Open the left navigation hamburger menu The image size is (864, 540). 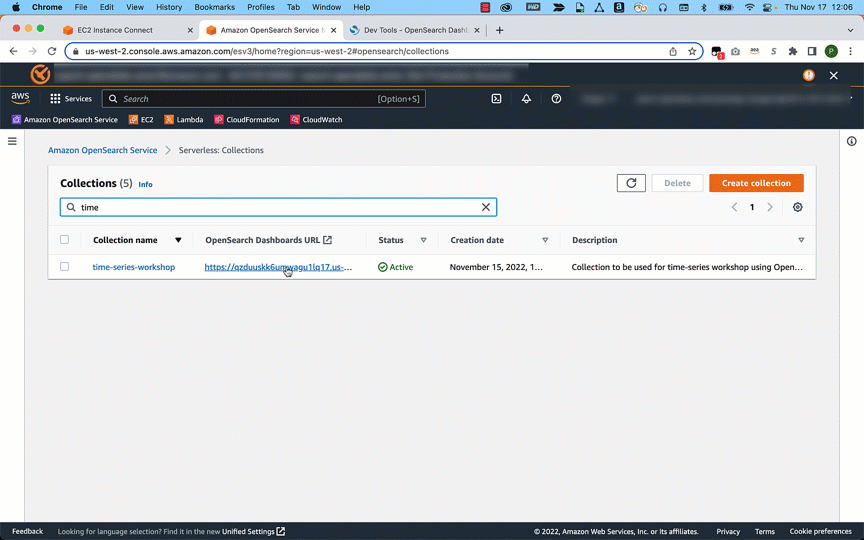[12, 142]
